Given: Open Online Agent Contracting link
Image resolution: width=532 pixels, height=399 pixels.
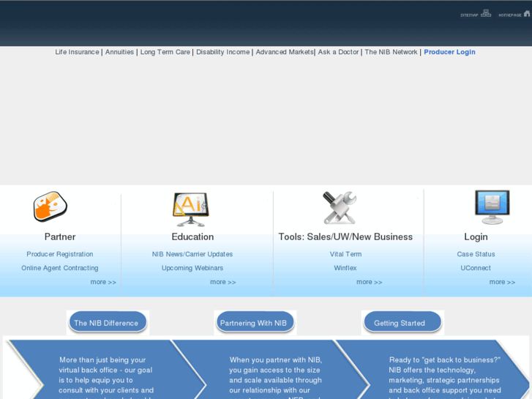Looking at the screenshot, I should (60, 268).
